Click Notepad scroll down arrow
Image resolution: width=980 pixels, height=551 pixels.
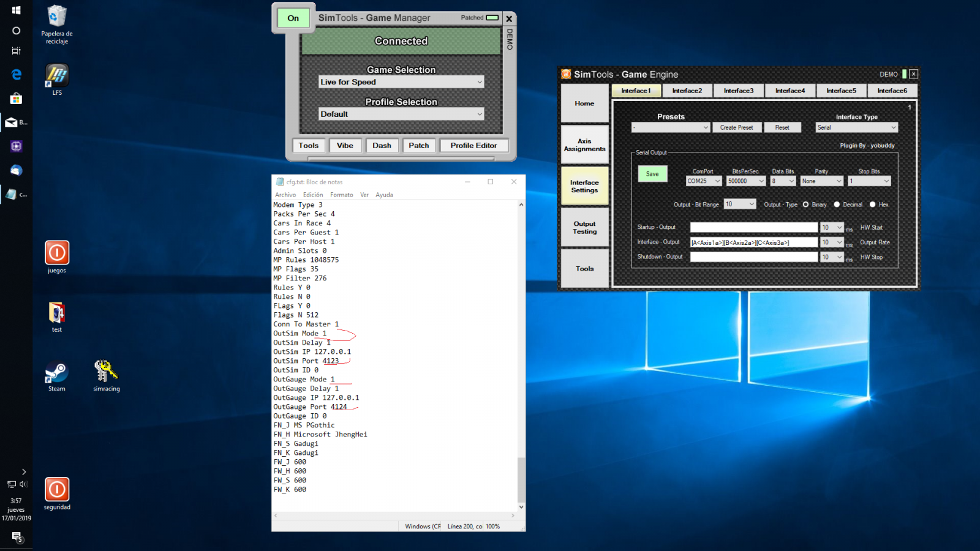tap(521, 507)
